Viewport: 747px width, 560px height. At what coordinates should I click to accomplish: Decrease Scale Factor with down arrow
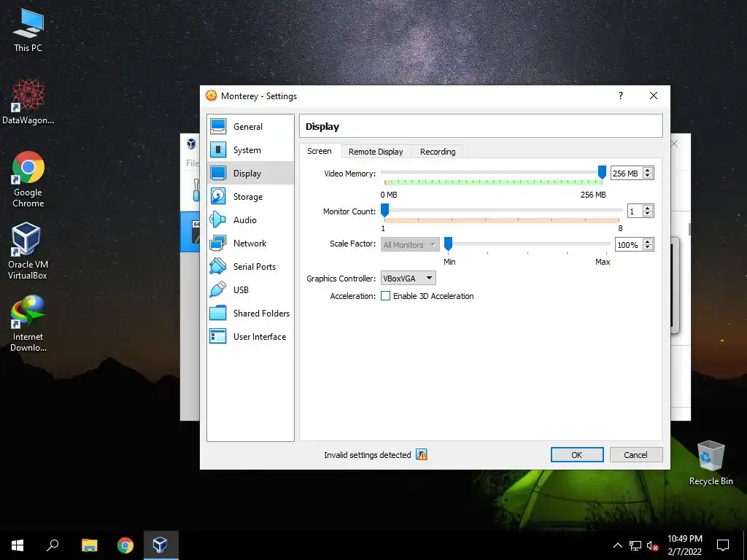pyautogui.click(x=648, y=248)
